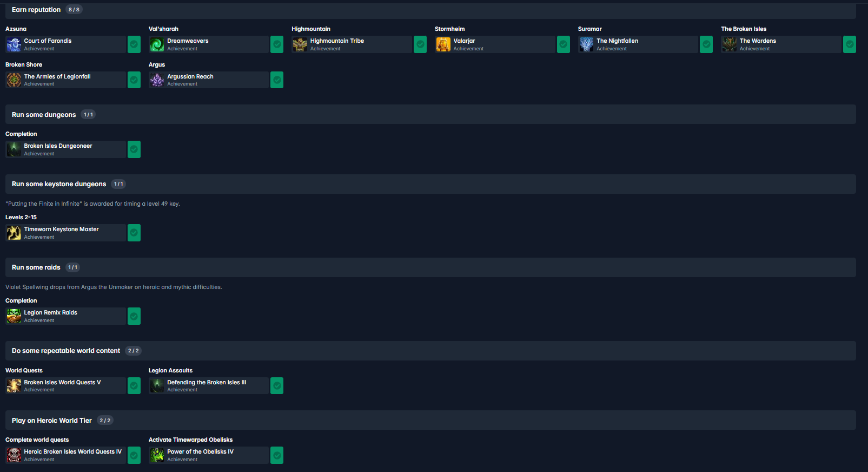
Task: Toggle the Armies of Legionfall completion check
Action: tap(134, 80)
